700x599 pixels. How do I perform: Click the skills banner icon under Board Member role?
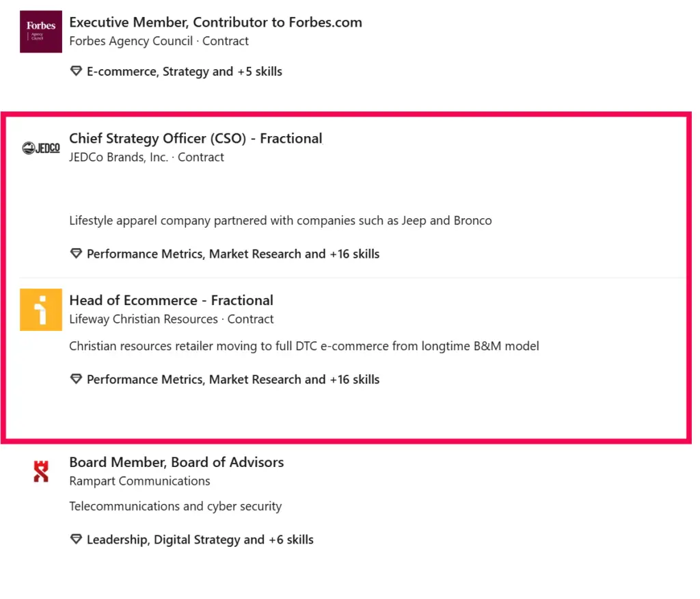pyautogui.click(x=76, y=540)
